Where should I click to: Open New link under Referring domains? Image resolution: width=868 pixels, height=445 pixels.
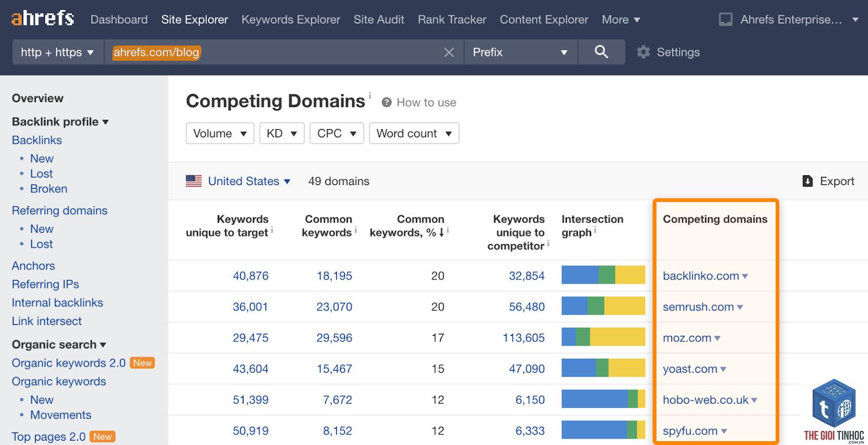pos(42,229)
